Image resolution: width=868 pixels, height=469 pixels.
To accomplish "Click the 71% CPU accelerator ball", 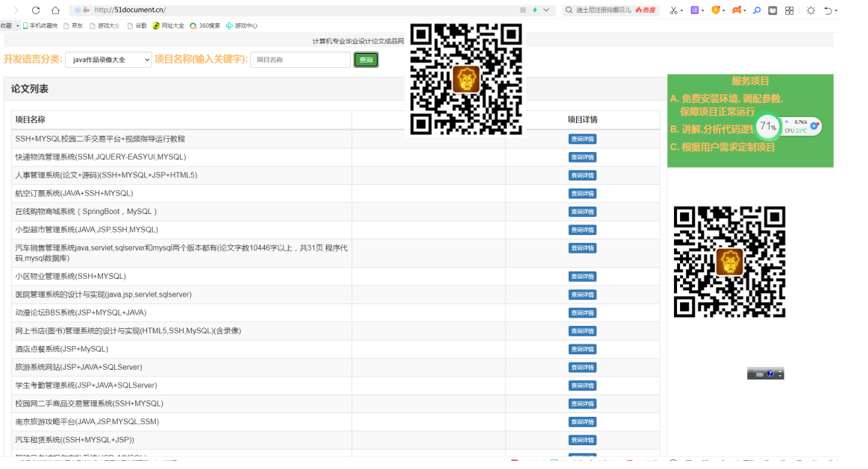I will 767,127.
